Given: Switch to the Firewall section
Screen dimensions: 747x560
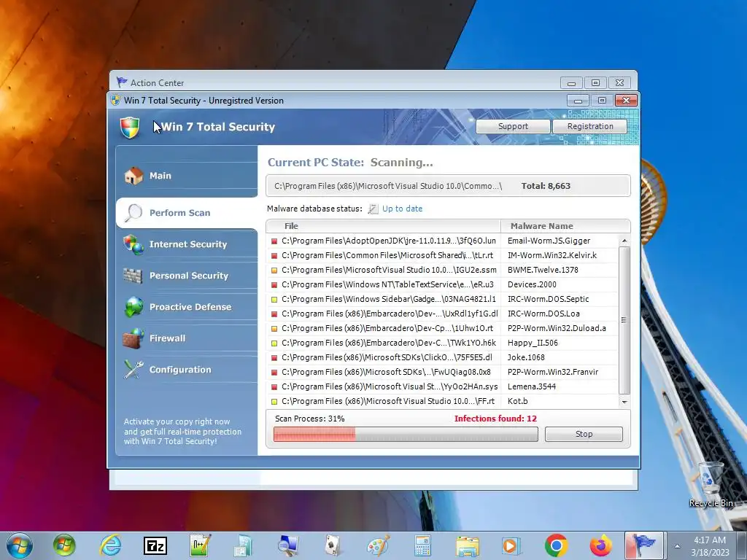Looking at the screenshot, I should (187, 338).
